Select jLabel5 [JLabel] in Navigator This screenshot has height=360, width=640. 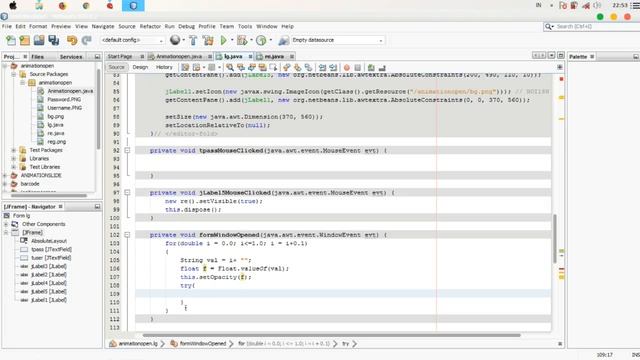tap(49, 291)
